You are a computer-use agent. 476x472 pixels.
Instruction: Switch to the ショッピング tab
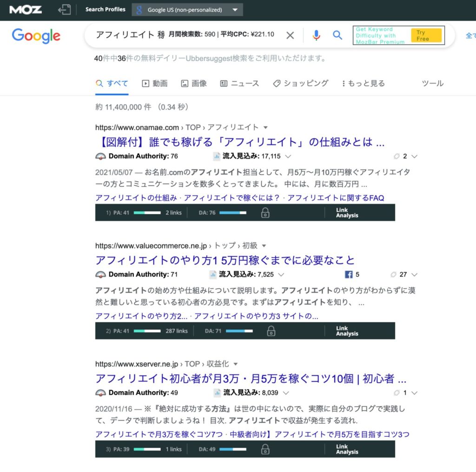(301, 84)
